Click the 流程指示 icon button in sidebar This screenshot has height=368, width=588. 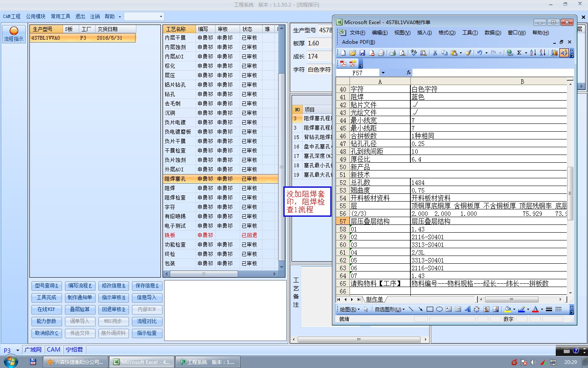click(x=13, y=34)
